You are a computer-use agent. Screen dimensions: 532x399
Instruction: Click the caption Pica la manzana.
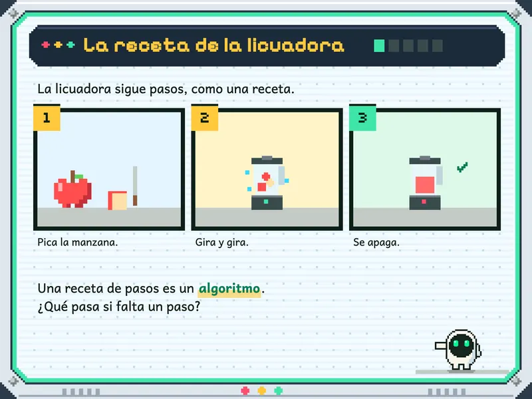(78, 242)
